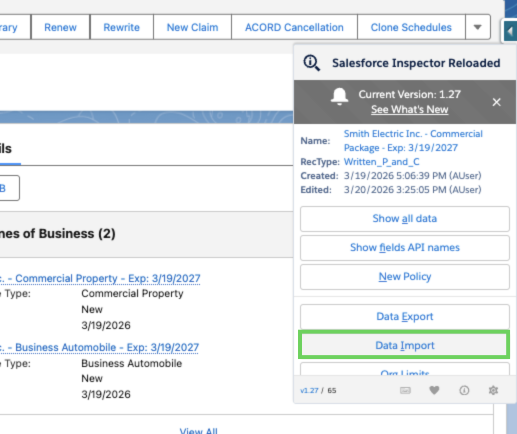517x434 pixels.
Task: Open the info icon in inspector footer
Action: (x=464, y=390)
